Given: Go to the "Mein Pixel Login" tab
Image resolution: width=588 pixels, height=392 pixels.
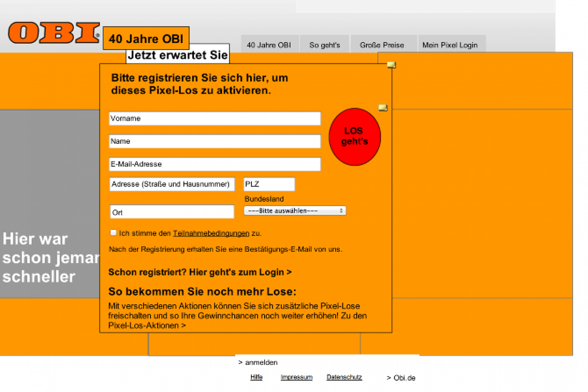Looking at the screenshot, I should tap(450, 45).
